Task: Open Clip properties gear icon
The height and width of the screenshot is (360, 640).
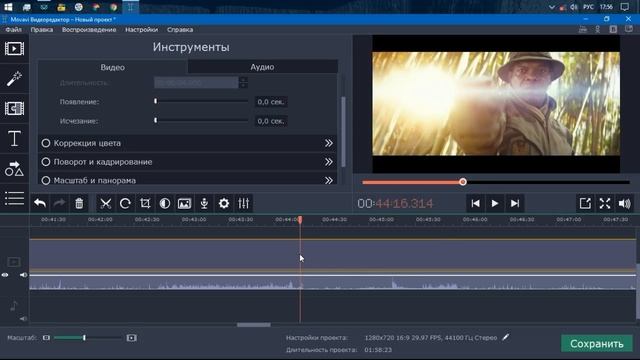Action: 224,203
